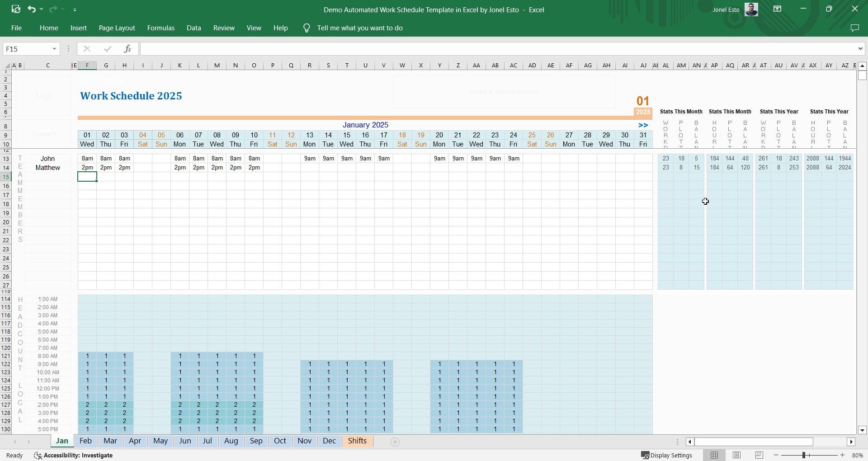Open Ribbon Display Options
The image size is (868, 461).
click(777, 9)
